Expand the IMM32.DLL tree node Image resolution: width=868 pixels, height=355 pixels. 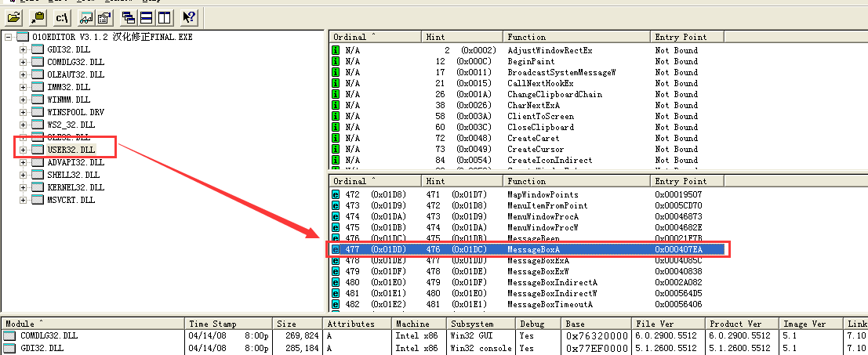point(23,87)
